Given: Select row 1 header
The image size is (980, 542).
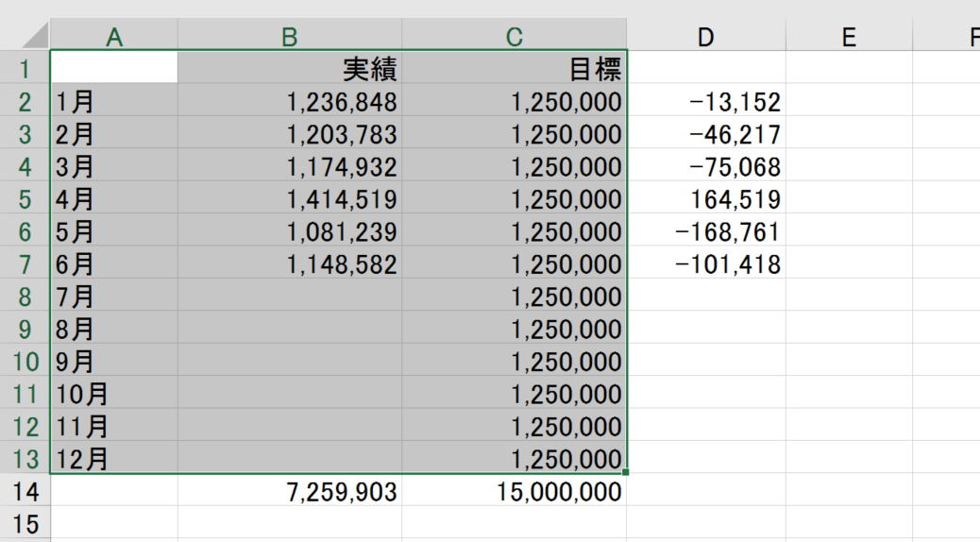Looking at the screenshot, I should (x=25, y=68).
